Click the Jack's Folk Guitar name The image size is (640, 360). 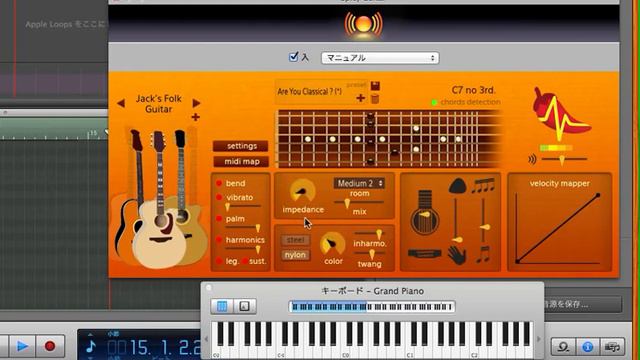pyautogui.click(x=159, y=104)
